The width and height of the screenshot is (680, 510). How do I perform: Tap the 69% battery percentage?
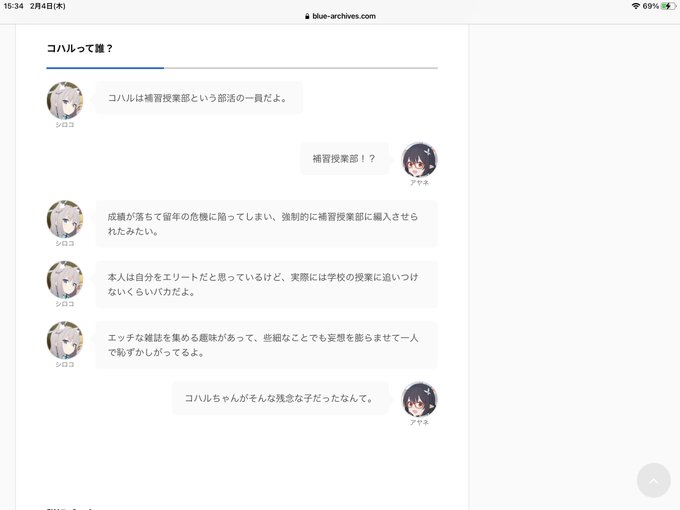coord(651,6)
